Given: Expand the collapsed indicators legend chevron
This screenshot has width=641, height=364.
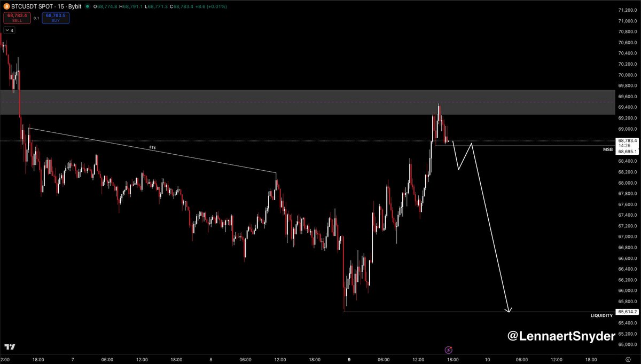Looking at the screenshot, I should coord(9,30).
